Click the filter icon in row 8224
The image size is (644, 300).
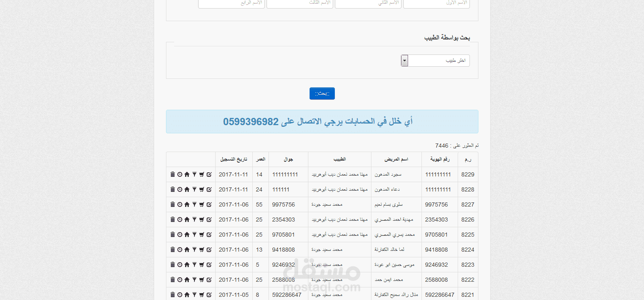pos(194,250)
